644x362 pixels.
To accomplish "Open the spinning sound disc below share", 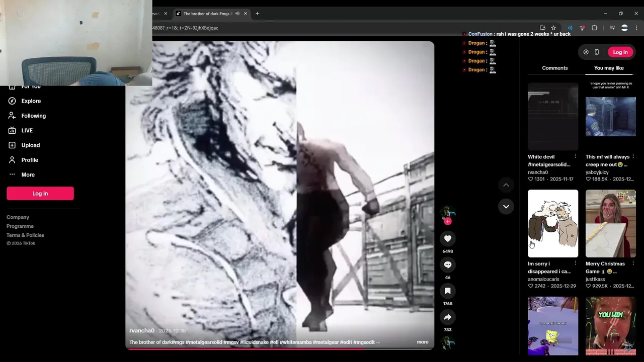I will (x=448, y=343).
